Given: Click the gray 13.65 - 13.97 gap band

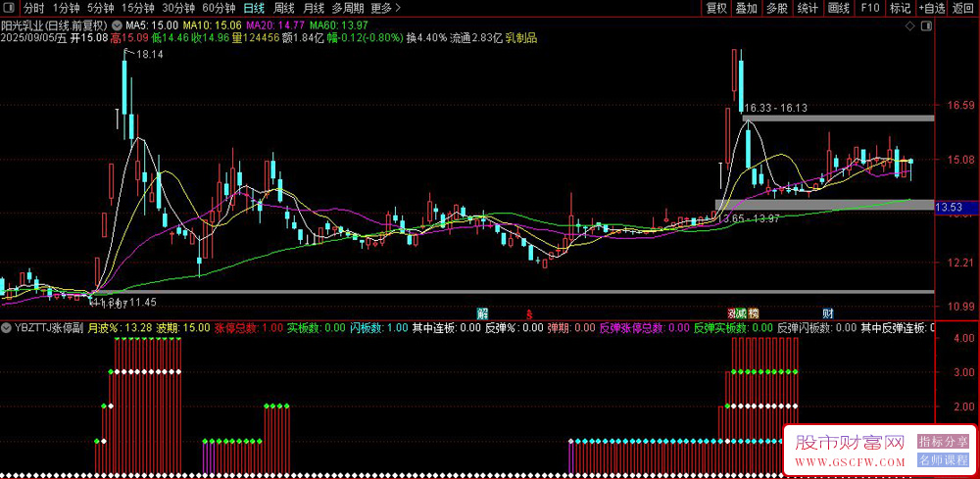Looking at the screenshot, I should click(824, 204).
